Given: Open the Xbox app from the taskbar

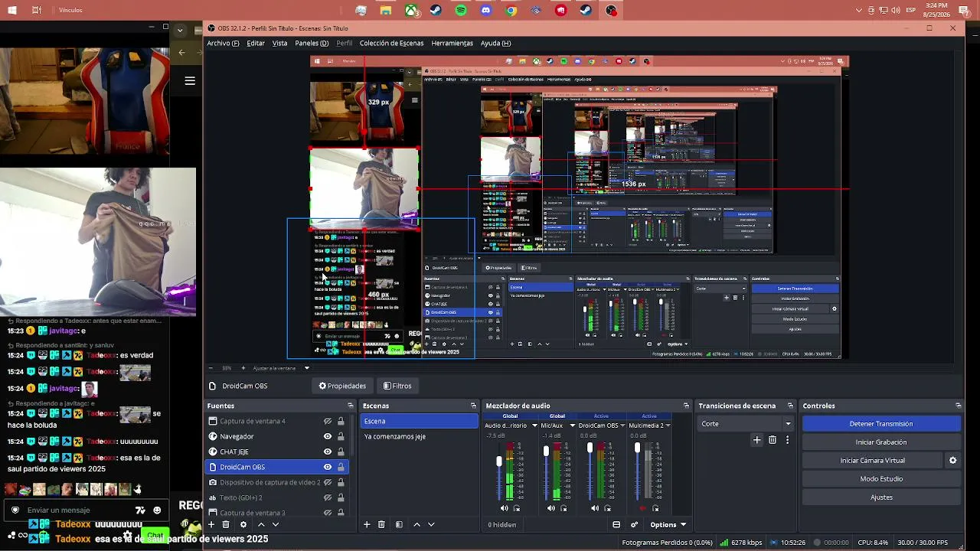Looking at the screenshot, I should pyautogui.click(x=411, y=11).
